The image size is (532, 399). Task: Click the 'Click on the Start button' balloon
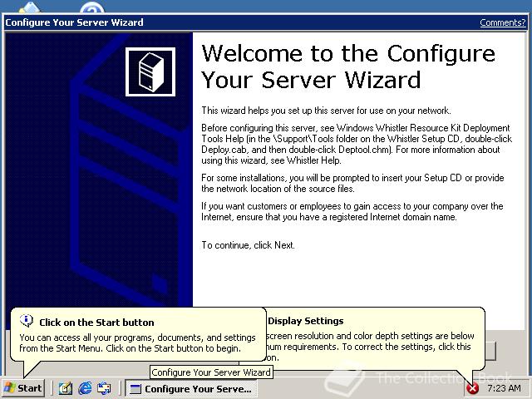click(x=138, y=334)
